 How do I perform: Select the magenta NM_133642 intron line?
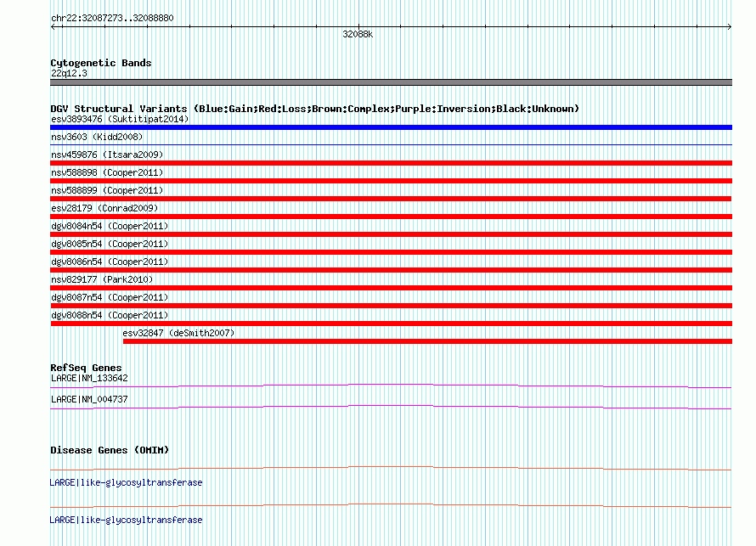click(391, 386)
